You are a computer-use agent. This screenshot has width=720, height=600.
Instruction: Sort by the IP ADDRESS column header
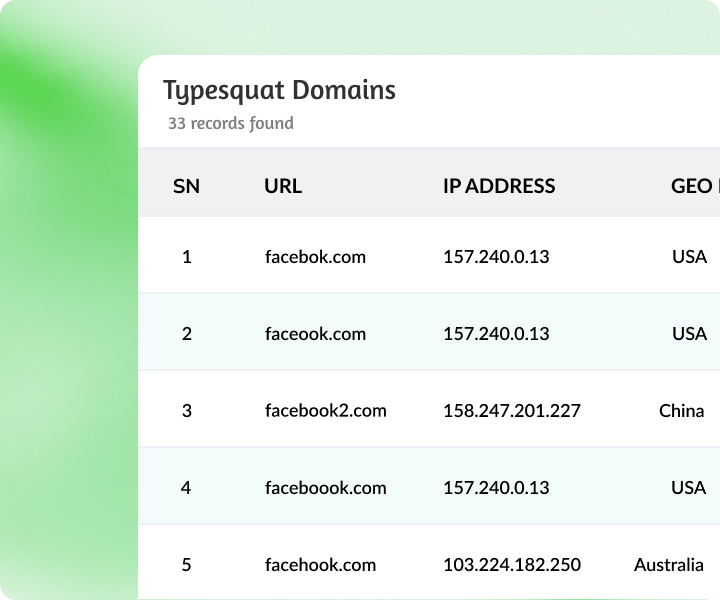coord(499,186)
